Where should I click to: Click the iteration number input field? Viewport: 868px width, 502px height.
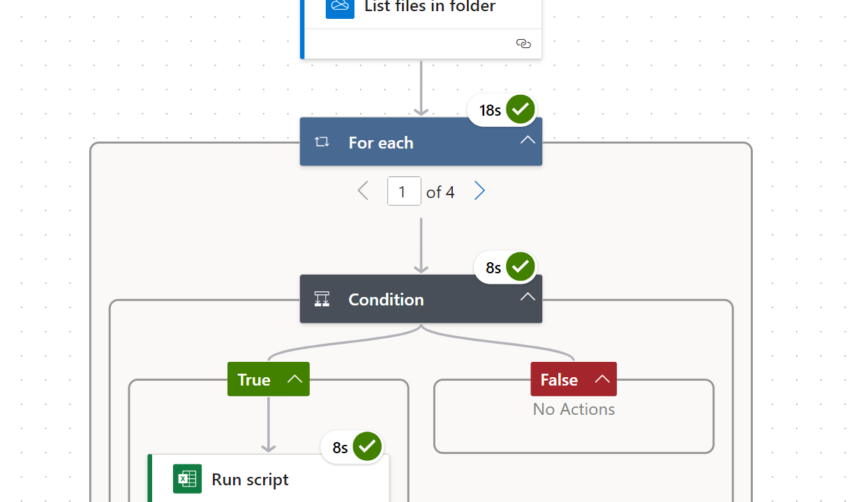click(404, 191)
